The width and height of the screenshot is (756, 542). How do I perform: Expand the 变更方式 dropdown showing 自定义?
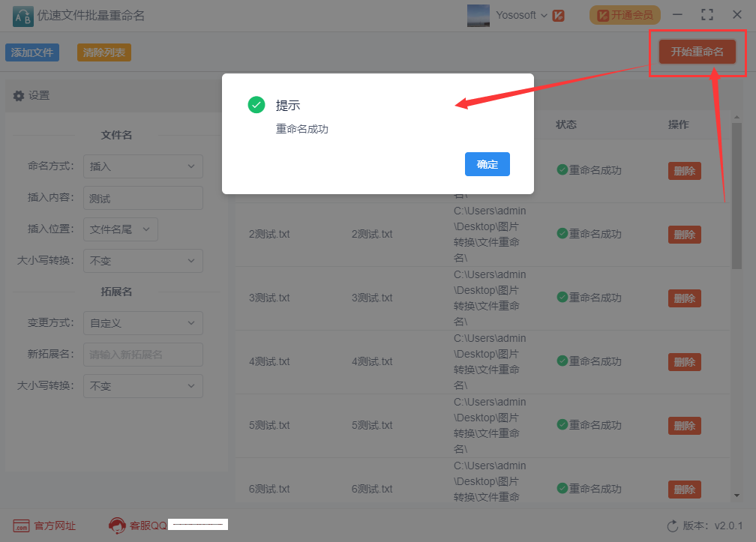[143, 323]
